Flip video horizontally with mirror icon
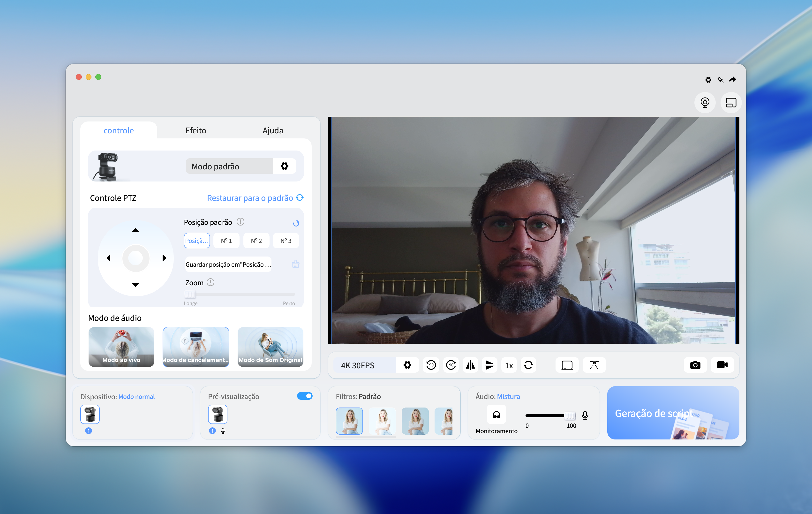Screen dimensions: 812x514 click(x=470, y=365)
